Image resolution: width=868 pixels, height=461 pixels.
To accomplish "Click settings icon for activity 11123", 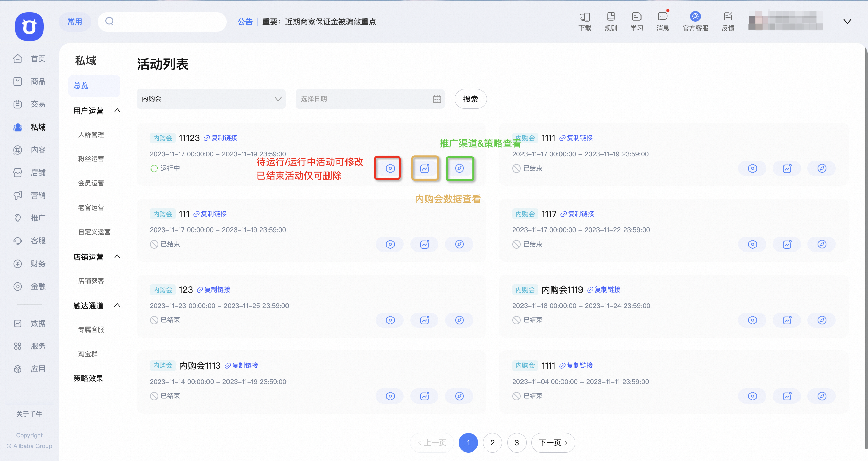I will [x=390, y=168].
